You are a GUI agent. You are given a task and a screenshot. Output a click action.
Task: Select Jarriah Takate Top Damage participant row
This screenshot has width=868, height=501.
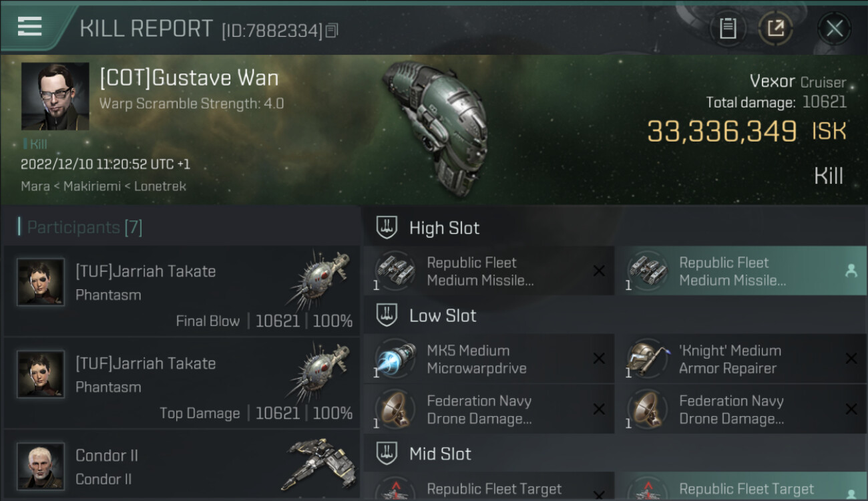[182, 383]
